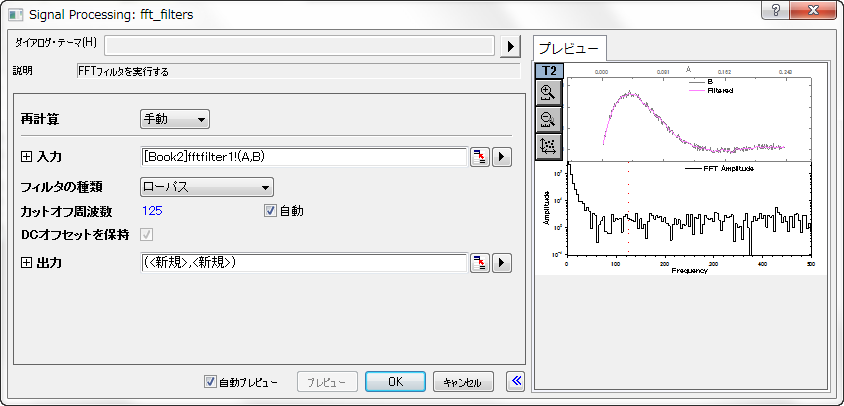This screenshot has width=844, height=406.
Task: Toggle the 自動 cutoff frequency checkbox
Action: point(270,211)
